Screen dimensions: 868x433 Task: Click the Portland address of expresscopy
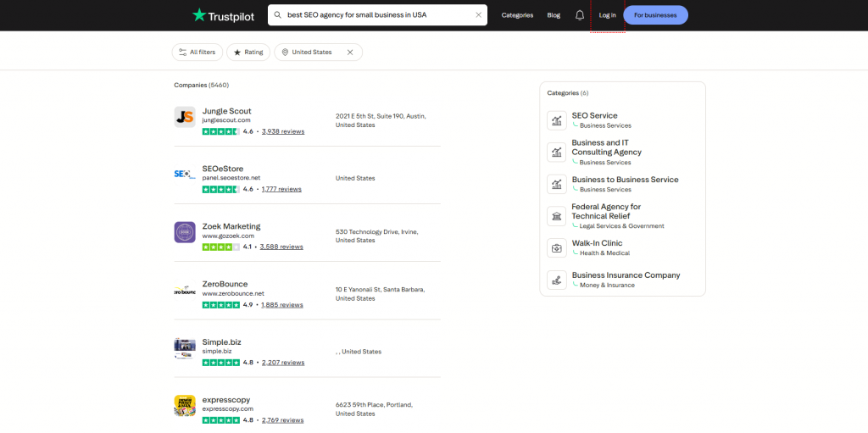[x=374, y=409]
